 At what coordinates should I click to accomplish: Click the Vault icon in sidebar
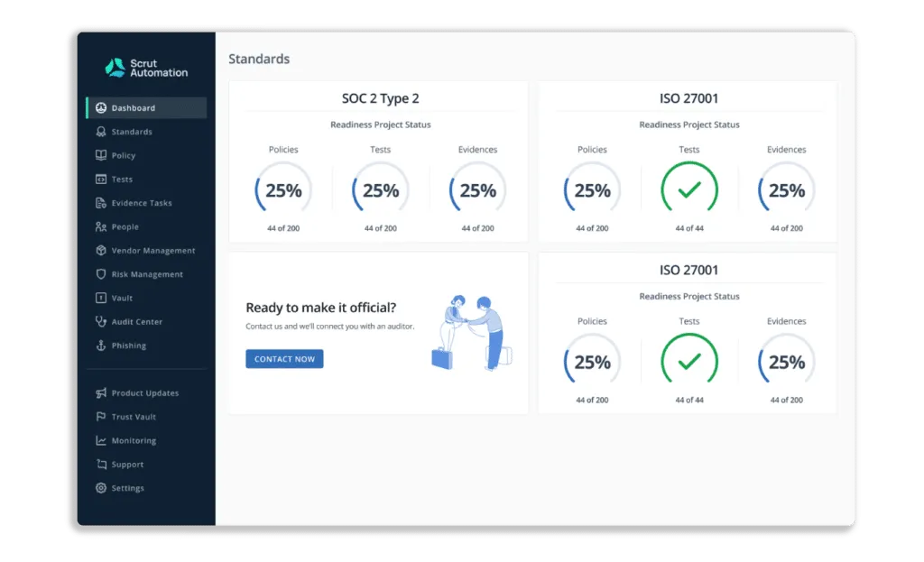click(x=101, y=298)
